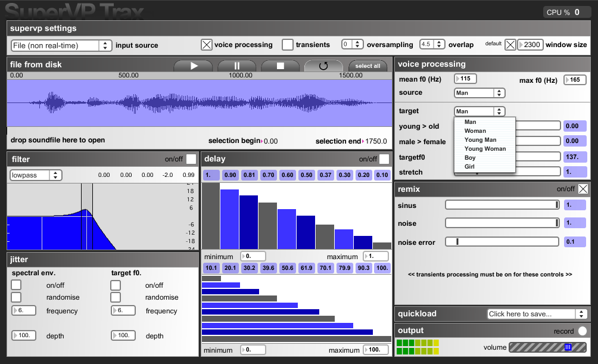The height and width of the screenshot is (364, 598).
Task: Toggle the voice processing checkbox
Action: click(206, 45)
